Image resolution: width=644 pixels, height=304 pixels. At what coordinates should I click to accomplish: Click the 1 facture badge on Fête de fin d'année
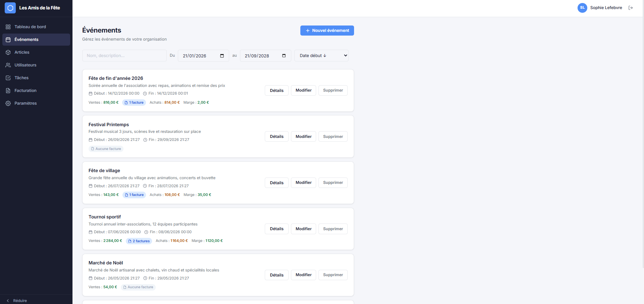(x=134, y=103)
